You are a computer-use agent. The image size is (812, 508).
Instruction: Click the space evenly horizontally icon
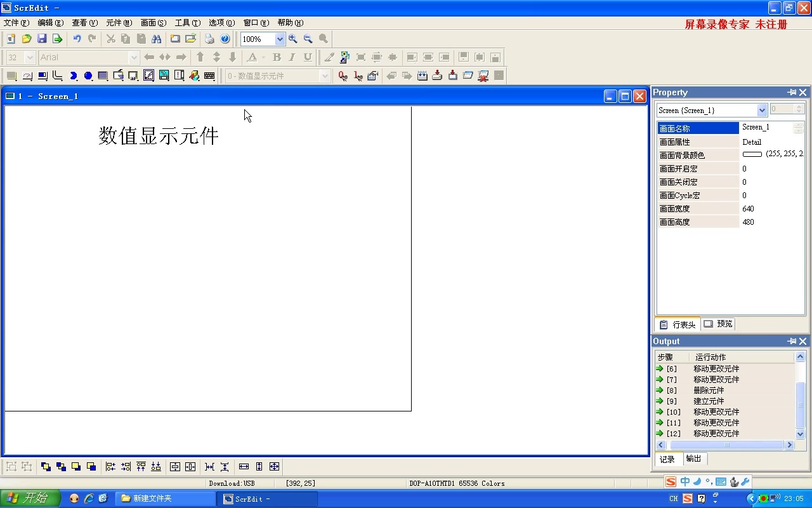209,467
